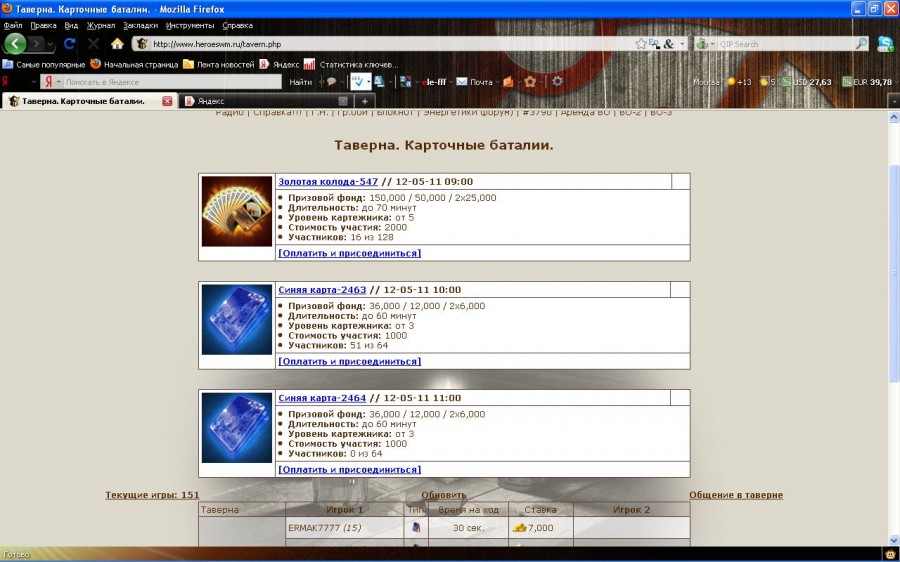The width and height of the screenshot is (900, 562).
Task: Click gold pile icon beside 7,000 stake
Action: (519, 527)
